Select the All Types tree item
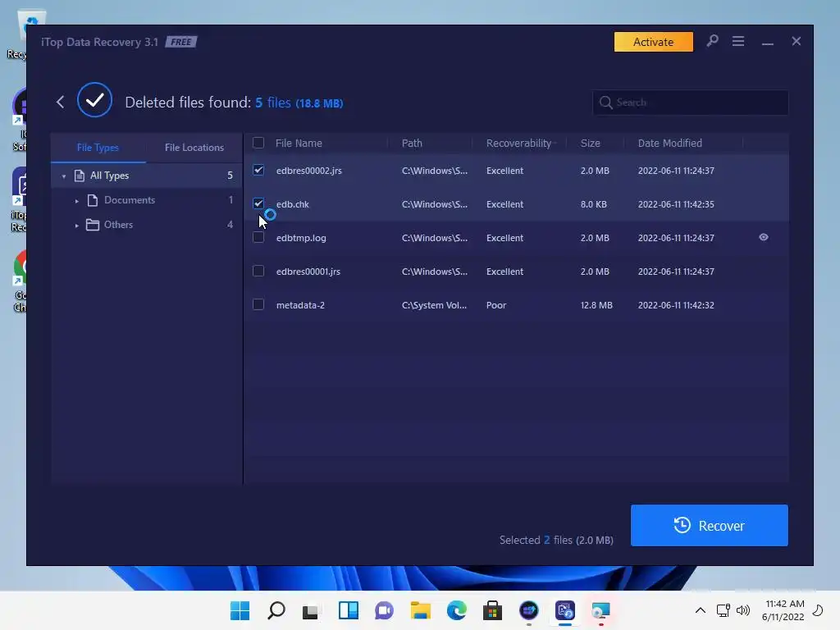This screenshot has height=630, width=840. [147, 176]
